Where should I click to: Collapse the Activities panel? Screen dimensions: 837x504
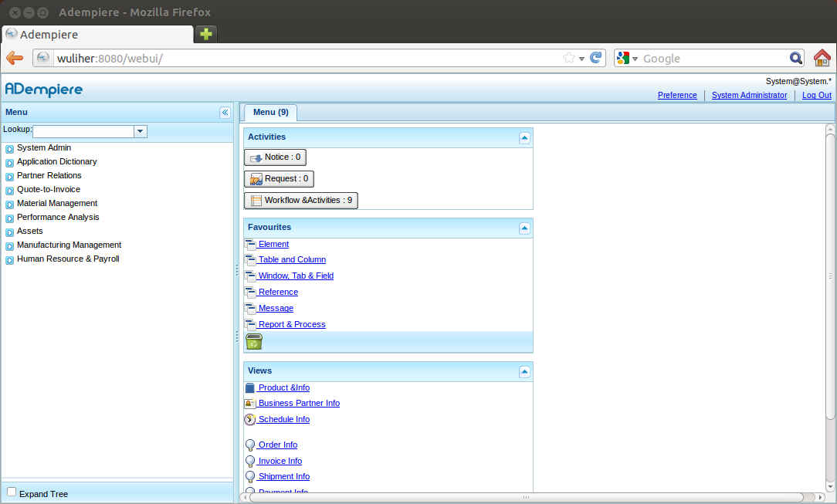coord(524,138)
